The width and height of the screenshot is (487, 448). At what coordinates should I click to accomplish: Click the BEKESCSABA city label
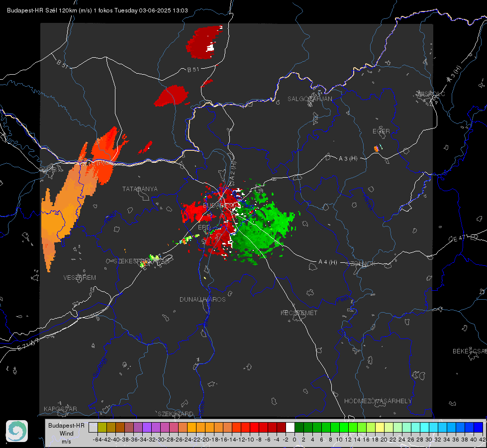[x=470, y=351]
